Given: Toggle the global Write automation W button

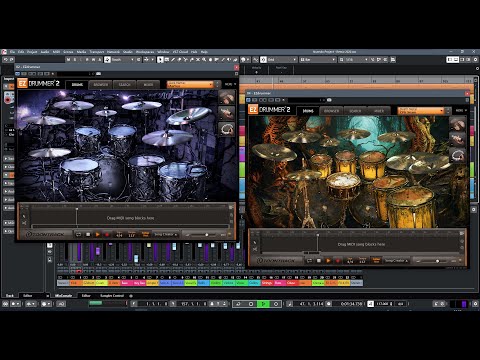Looking at the screenshot, I should pos(94,60).
